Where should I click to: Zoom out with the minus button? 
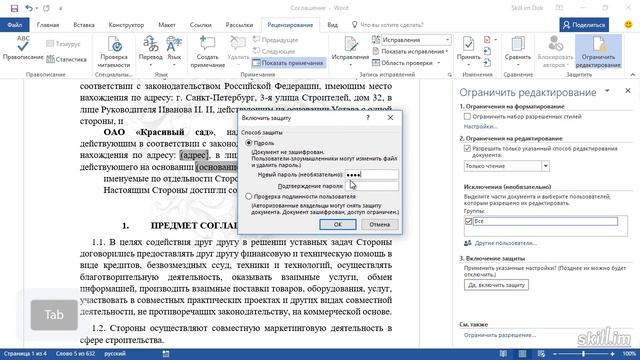click(554, 354)
